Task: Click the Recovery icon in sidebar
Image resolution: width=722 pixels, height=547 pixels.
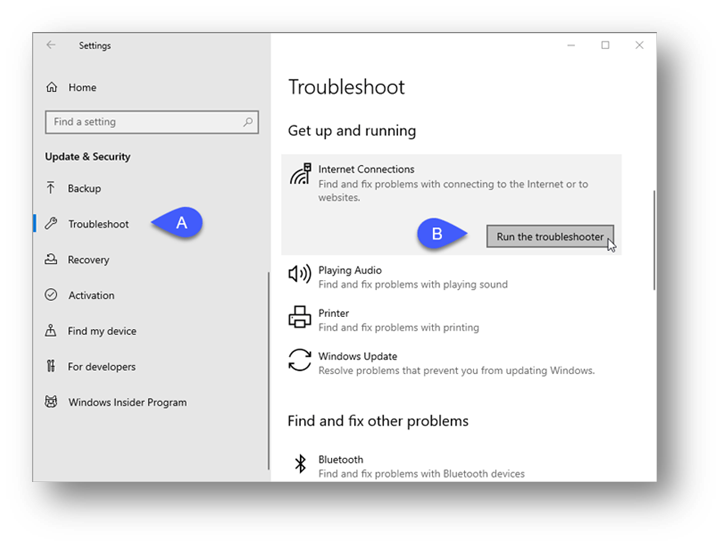Action: point(51,259)
